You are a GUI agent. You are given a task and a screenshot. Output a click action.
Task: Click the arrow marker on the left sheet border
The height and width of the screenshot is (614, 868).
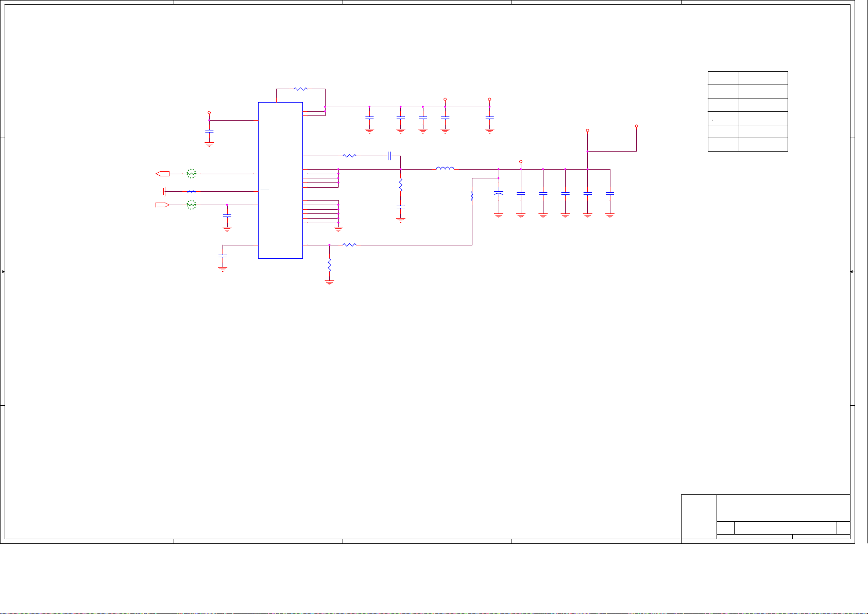coord(4,272)
